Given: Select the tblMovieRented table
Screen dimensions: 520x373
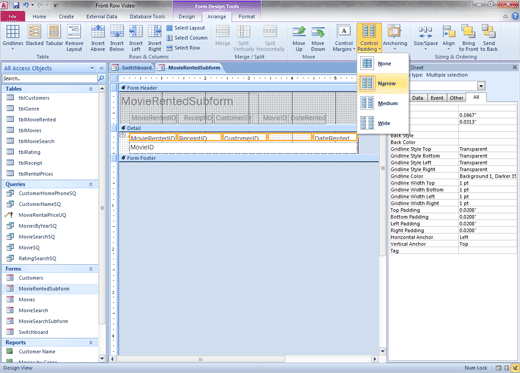Looking at the screenshot, I should click(37, 120).
